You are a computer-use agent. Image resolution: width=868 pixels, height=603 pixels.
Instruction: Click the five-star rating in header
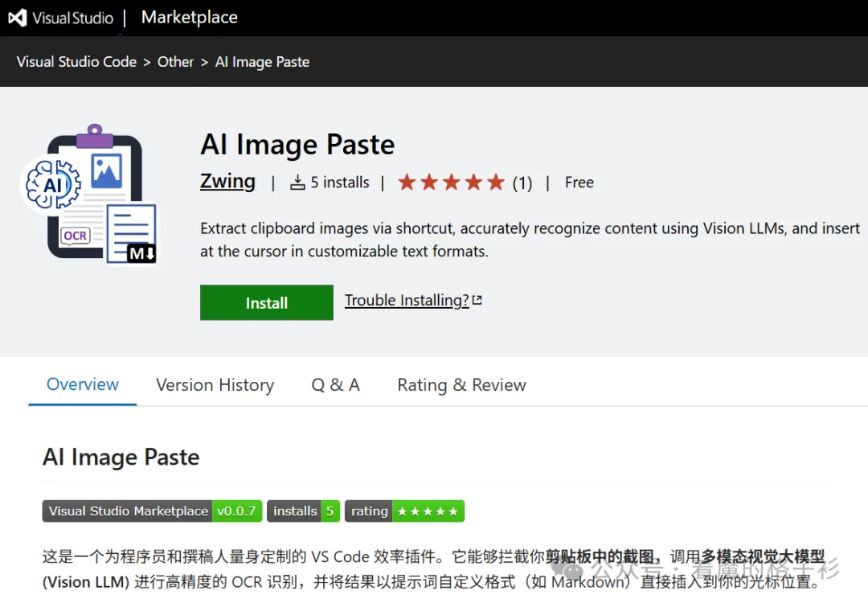(x=451, y=183)
